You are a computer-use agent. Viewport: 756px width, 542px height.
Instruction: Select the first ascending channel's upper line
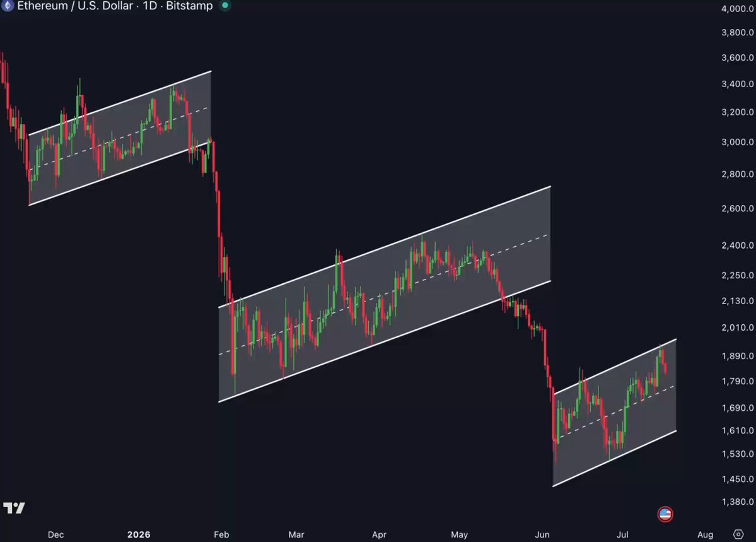120,103
